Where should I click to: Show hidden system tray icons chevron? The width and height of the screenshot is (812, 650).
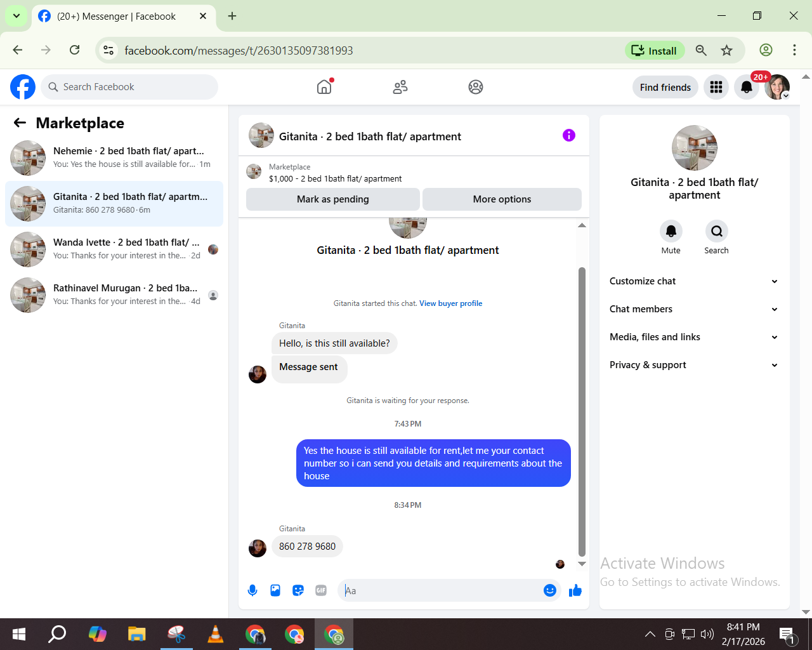click(650, 633)
